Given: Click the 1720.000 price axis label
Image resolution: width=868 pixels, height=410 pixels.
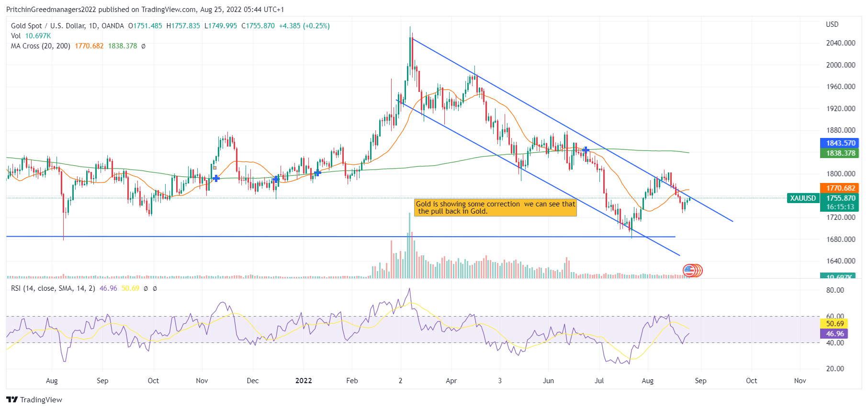Looking at the screenshot, I should click(x=841, y=217).
